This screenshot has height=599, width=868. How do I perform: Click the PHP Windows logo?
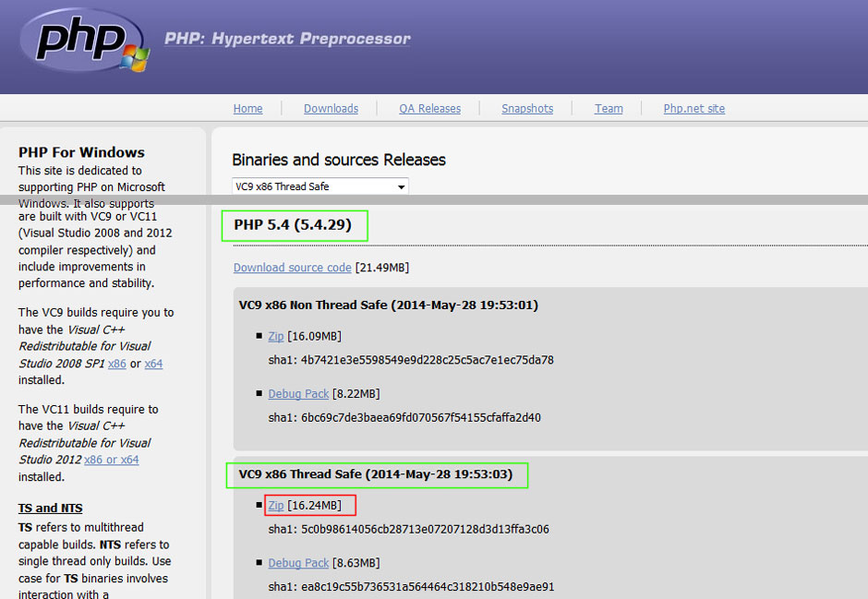84,41
